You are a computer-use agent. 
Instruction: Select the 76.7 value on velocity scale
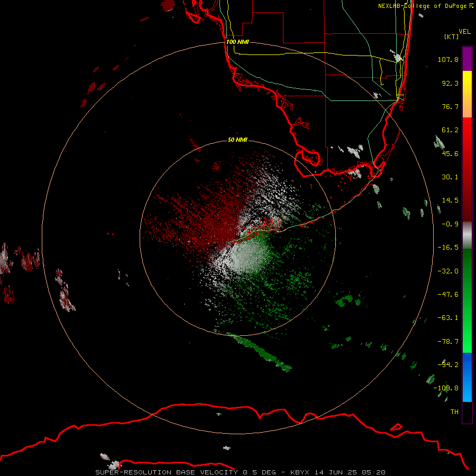[450, 106]
